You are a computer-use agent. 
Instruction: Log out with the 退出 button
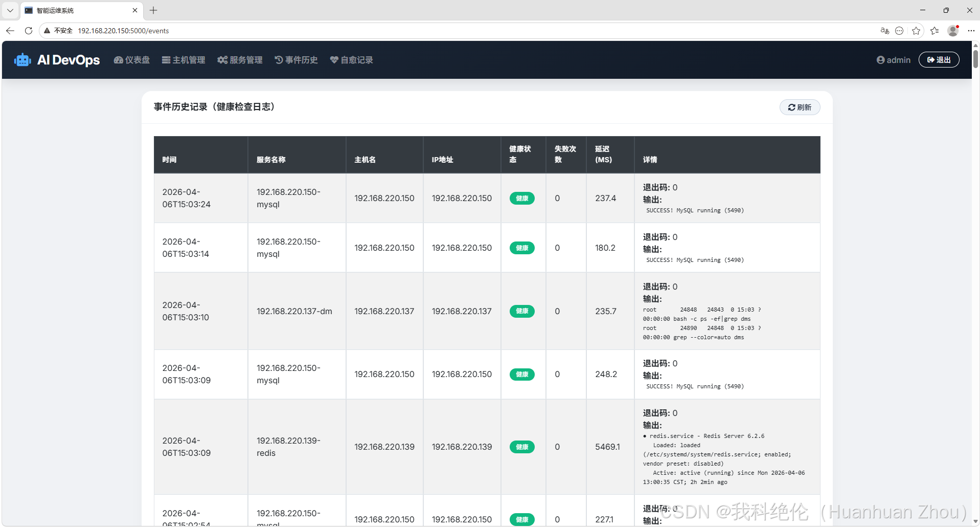coord(939,60)
